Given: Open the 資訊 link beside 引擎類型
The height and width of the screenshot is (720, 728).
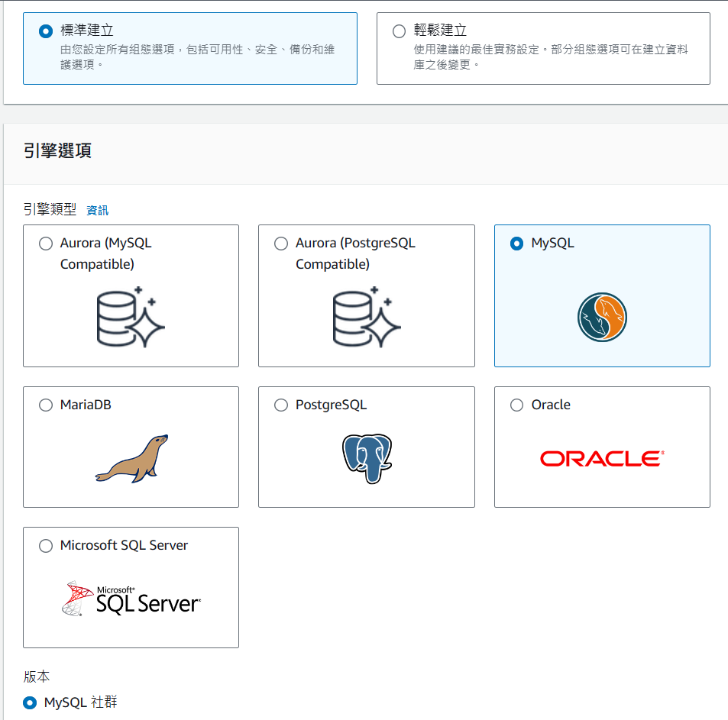Looking at the screenshot, I should pos(98,211).
